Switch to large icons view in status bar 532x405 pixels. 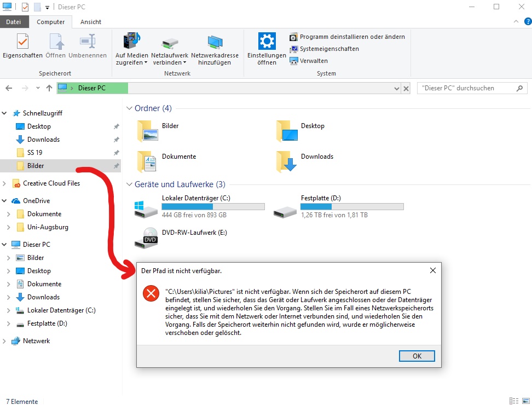tap(526, 401)
